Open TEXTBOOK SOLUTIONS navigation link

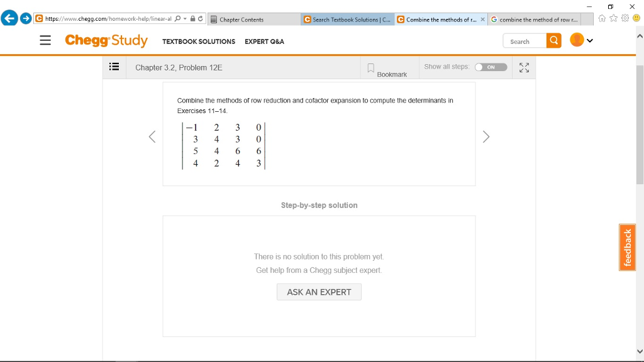click(198, 41)
